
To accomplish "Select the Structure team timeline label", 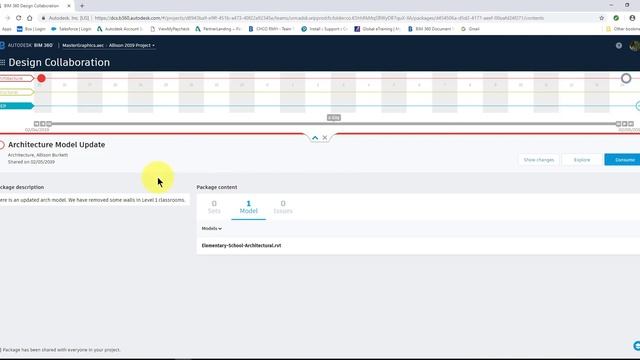I will 16,93.
